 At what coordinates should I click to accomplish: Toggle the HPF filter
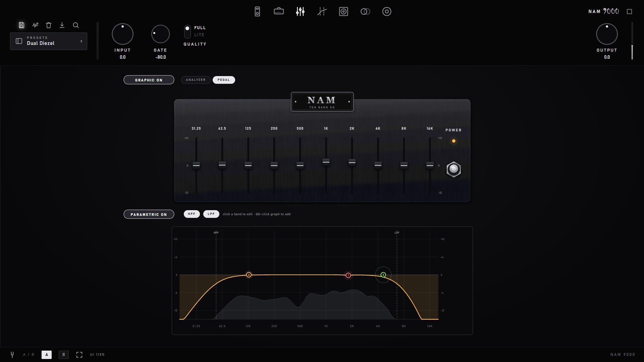192,214
